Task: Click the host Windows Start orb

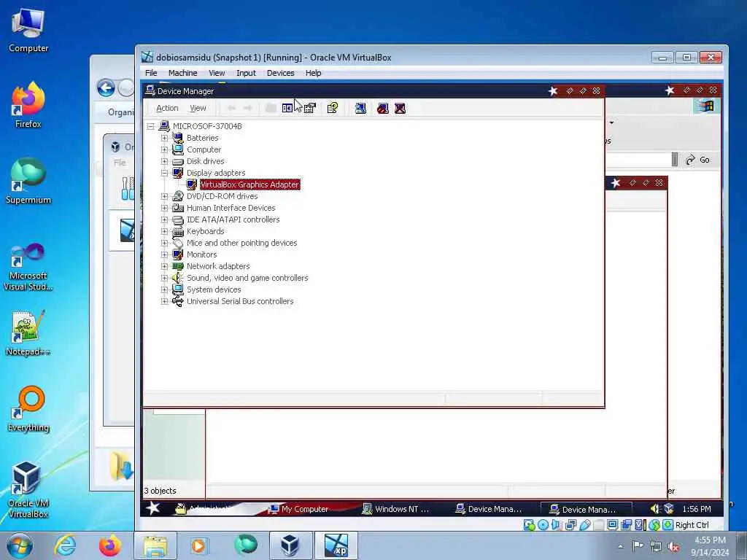Action: coord(20,545)
